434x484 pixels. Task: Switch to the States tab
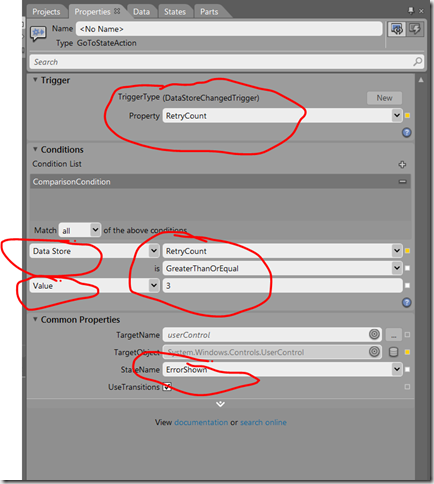click(175, 12)
